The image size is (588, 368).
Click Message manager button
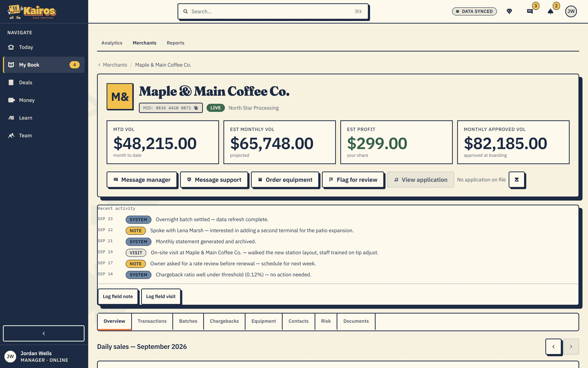142,180
